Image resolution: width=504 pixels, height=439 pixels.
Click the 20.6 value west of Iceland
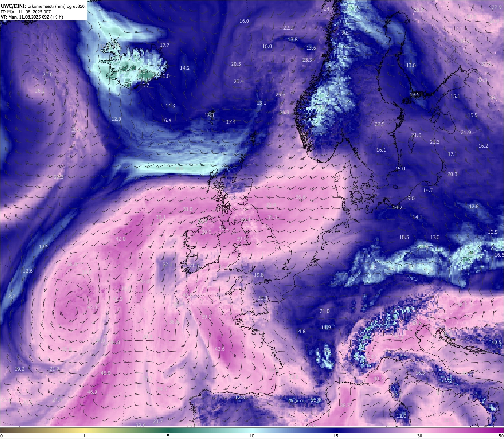click(x=48, y=75)
